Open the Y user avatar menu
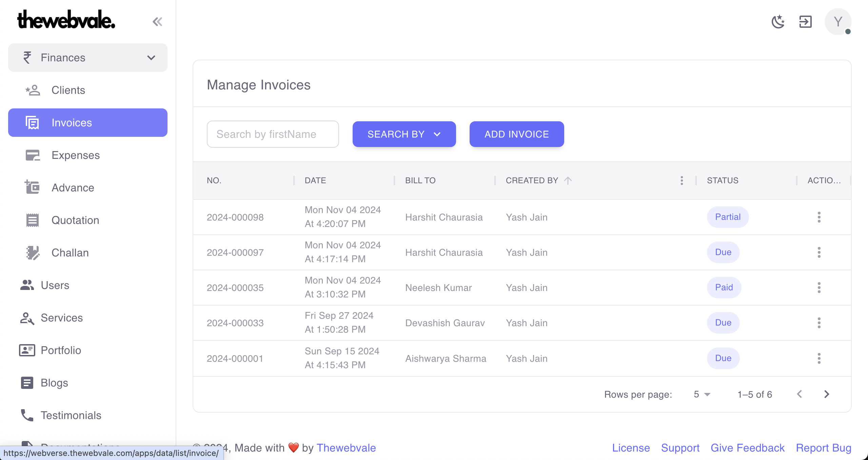This screenshot has height=460, width=868. (837, 22)
